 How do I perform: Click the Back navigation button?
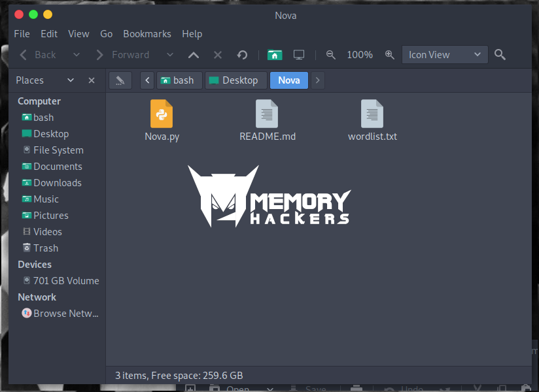38,55
